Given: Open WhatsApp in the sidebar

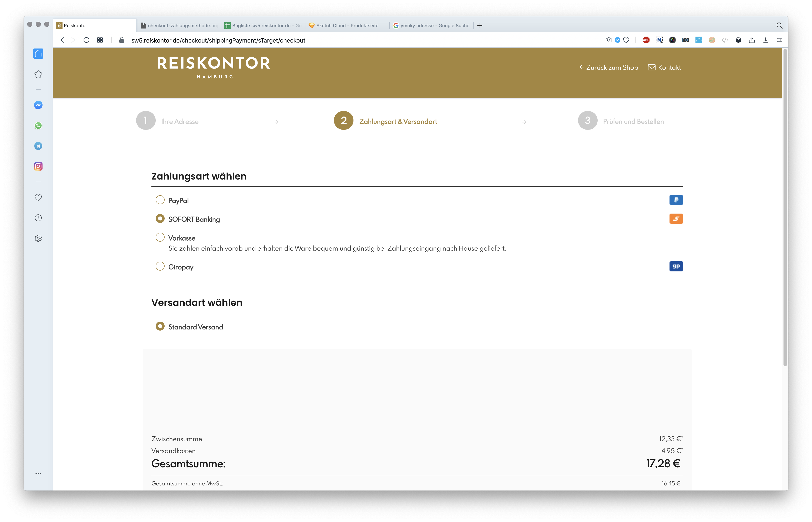Looking at the screenshot, I should [x=38, y=126].
